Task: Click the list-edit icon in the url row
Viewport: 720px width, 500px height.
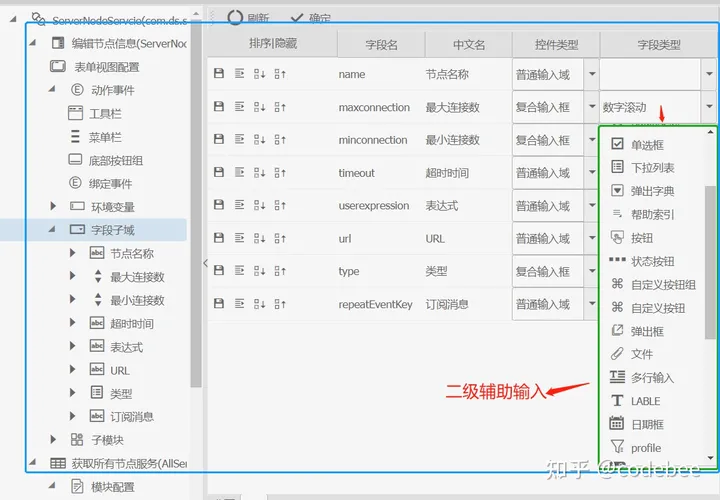Action: (239, 239)
